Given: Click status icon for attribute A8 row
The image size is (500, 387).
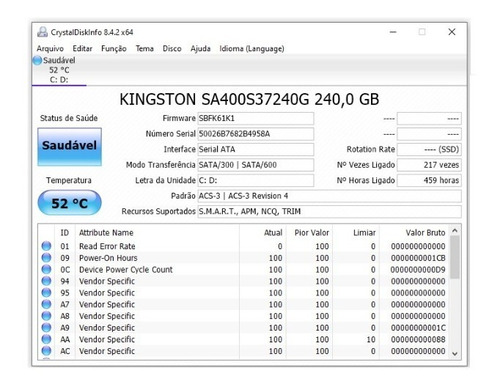Looking at the screenshot, I should pos(46,316).
